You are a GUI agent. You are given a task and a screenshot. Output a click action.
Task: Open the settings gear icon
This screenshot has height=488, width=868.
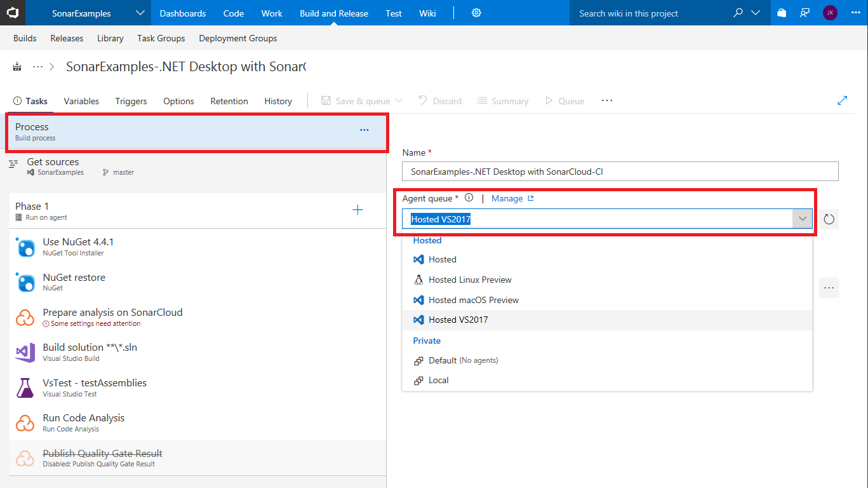coord(476,13)
